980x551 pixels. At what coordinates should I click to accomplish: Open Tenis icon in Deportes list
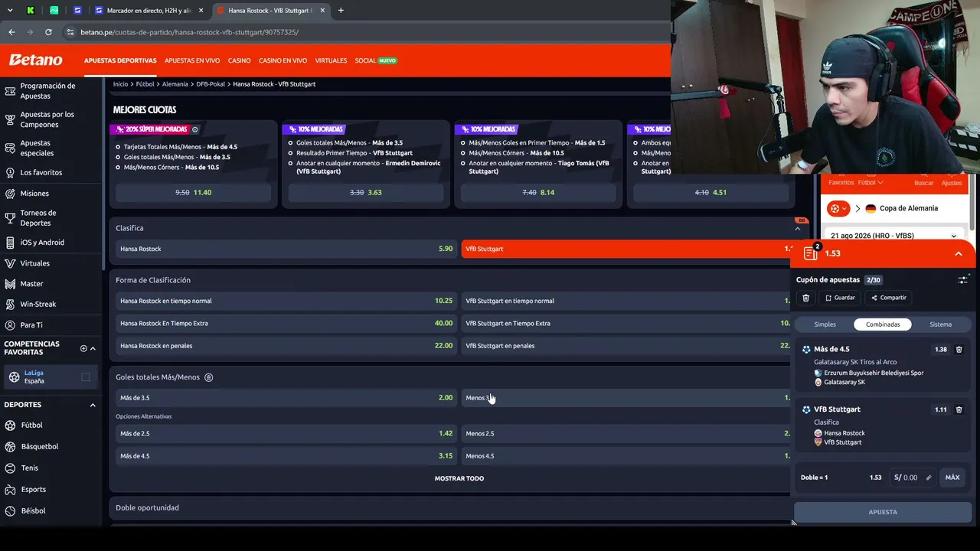pyautogui.click(x=10, y=468)
